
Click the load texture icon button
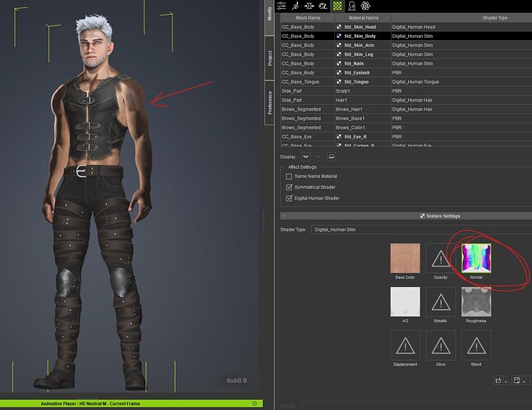click(x=499, y=380)
